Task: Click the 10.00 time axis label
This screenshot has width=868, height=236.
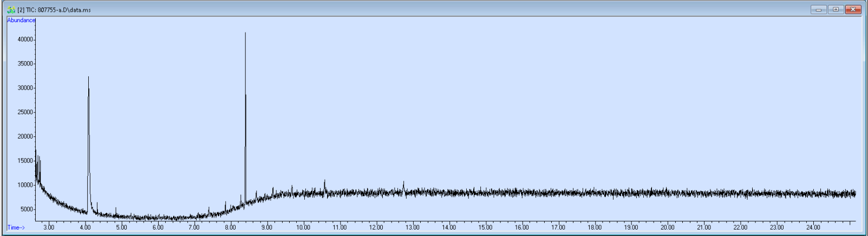Action: pos(303,227)
